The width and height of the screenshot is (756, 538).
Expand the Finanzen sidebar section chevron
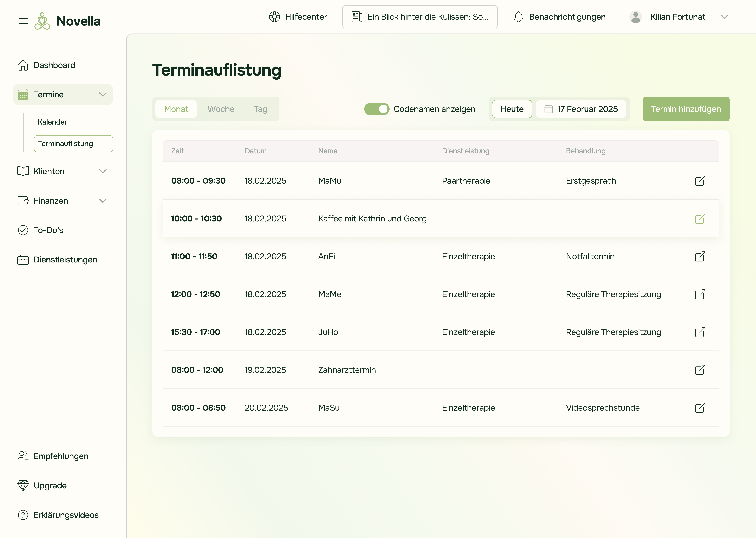tap(103, 201)
